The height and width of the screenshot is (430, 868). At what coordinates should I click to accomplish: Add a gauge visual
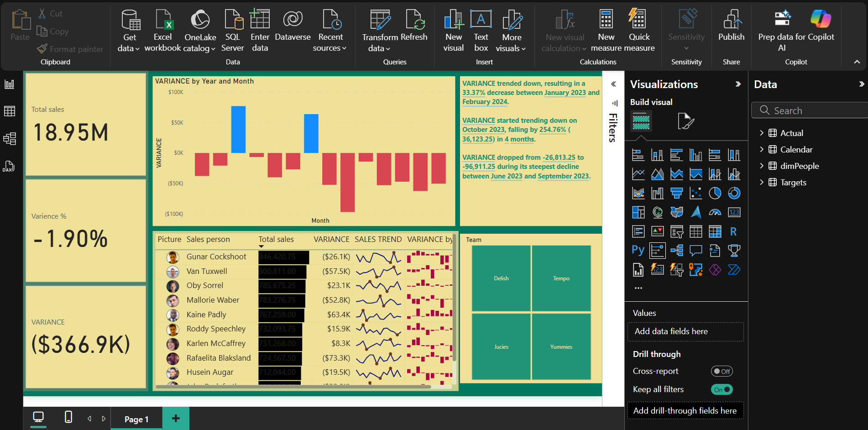click(x=715, y=212)
